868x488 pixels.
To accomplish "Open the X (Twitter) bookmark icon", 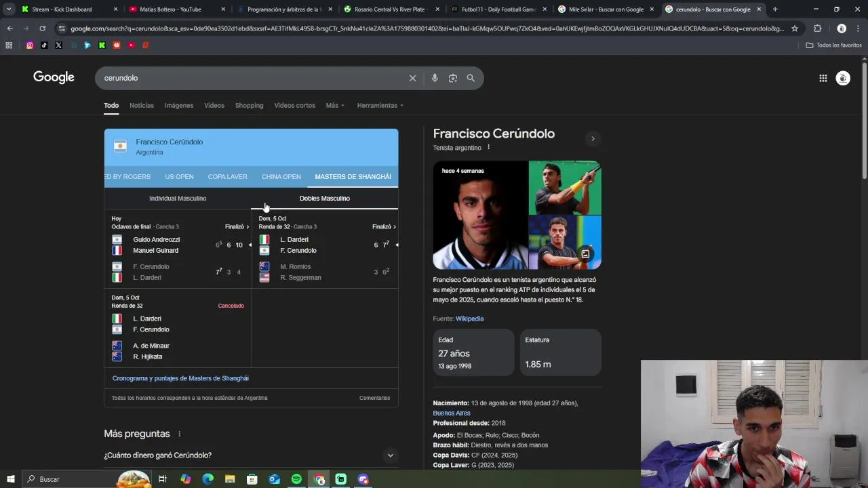I will pyautogui.click(x=58, y=45).
